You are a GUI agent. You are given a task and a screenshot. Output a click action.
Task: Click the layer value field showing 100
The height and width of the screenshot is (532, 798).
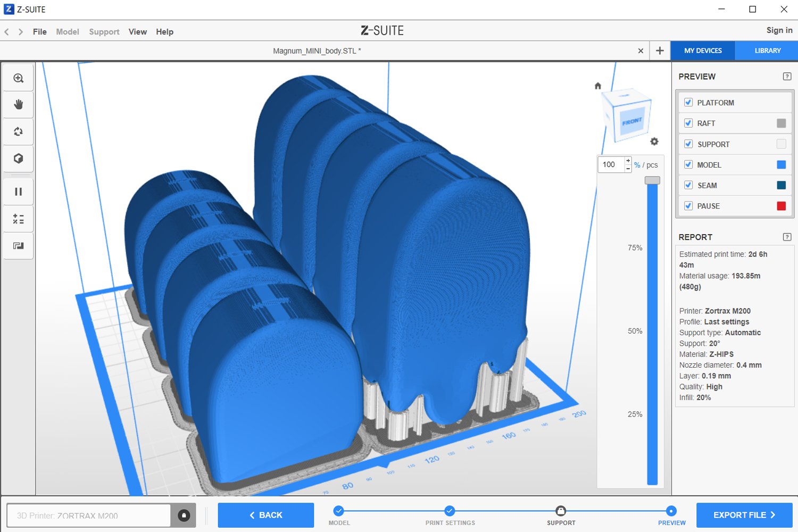[611, 164]
